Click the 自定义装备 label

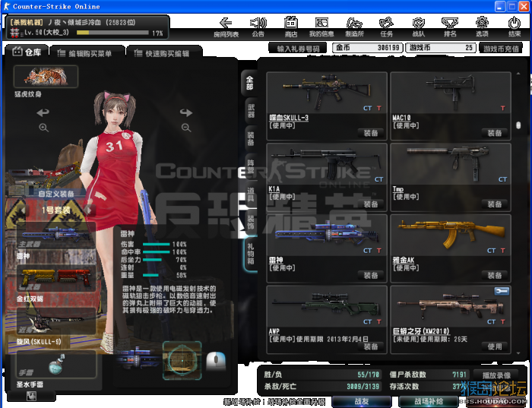[56, 194]
